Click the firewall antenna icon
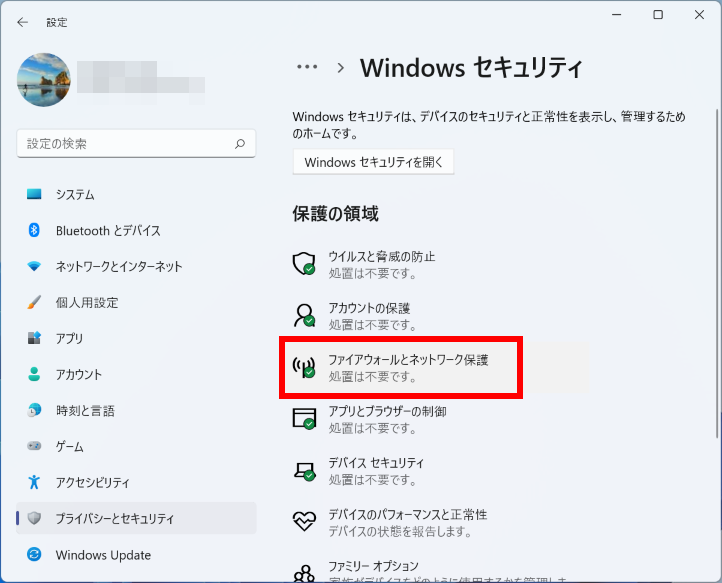Image resolution: width=722 pixels, height=583 pixels. (304, 367)
